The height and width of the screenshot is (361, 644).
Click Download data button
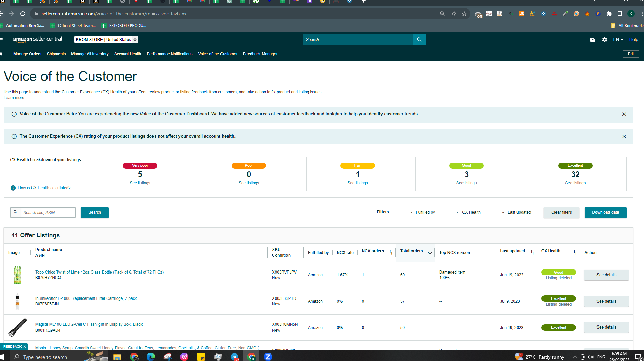pos(605,212)
